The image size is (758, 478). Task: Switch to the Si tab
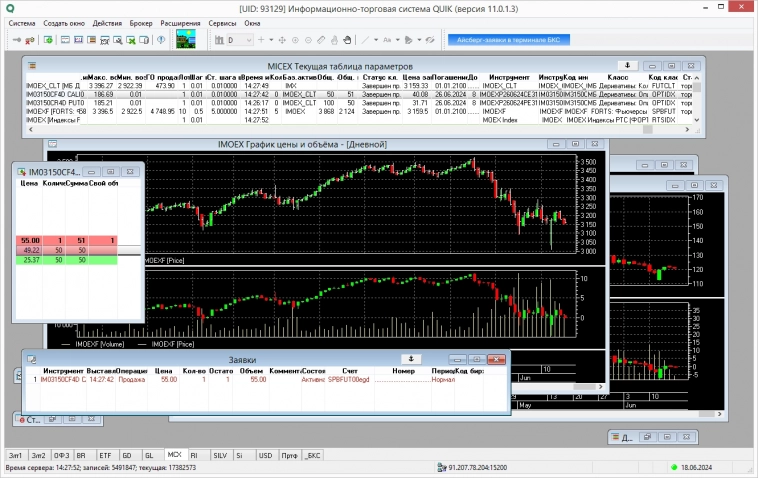click(x=242, y=454)
